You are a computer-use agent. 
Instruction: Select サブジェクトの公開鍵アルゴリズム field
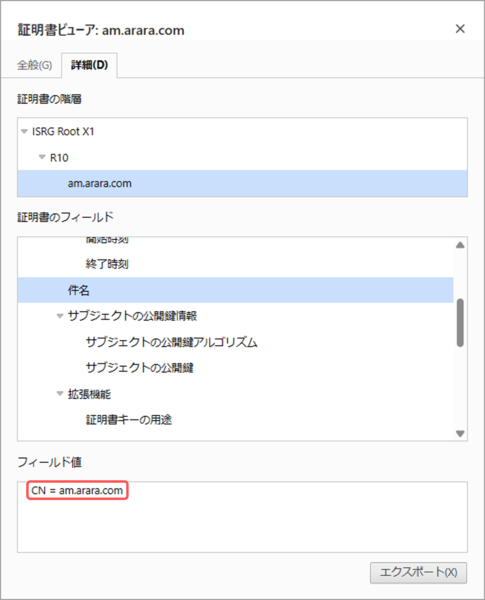coord(171,342)
